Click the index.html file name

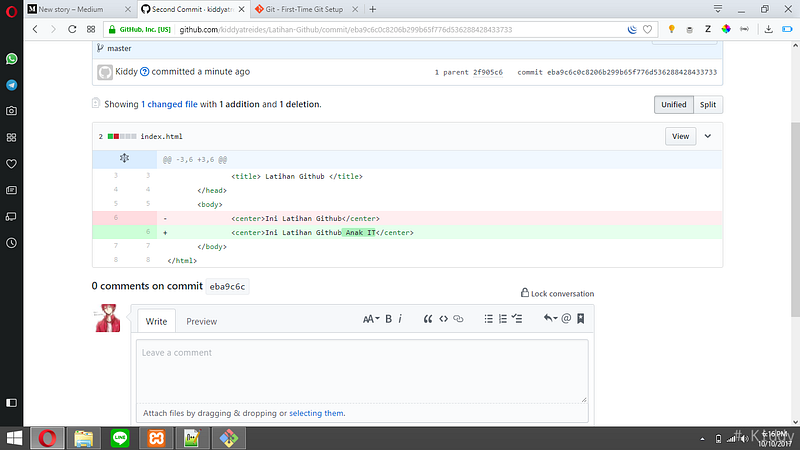point(161,137)
